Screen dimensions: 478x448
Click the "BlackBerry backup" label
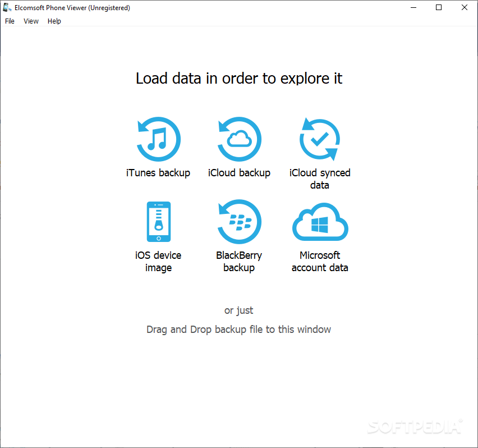[239, 262]
